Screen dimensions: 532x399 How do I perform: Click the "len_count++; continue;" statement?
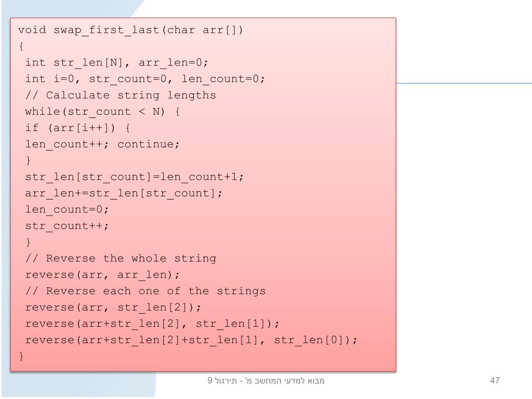pos(102,144)
